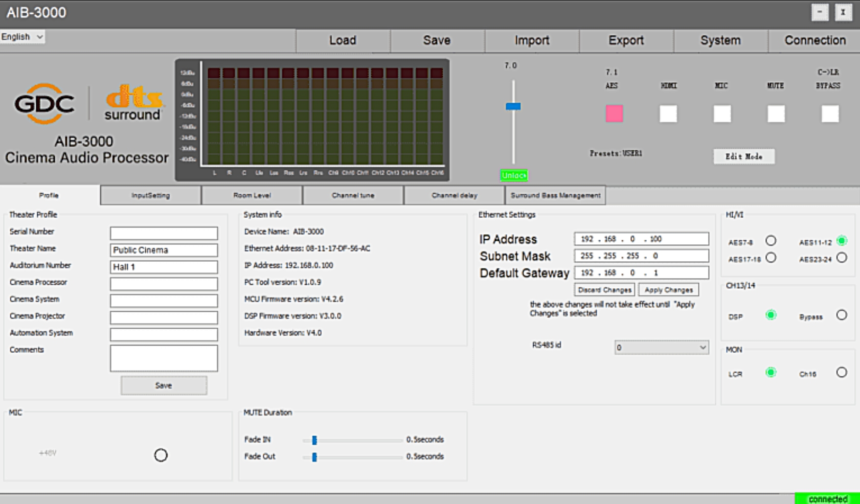Select the CH13/14 Bypass radio button
The height and width of the screenshot is (504, 860).
pyautogui.click(x=842, y=315)
